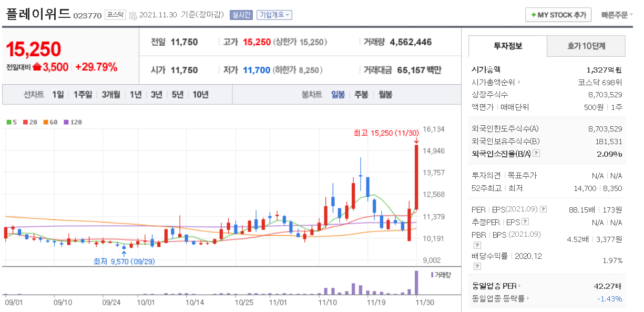This screenshot has width=644, height=312.
Task: Select the 10년 line chart period
Action: tap(200, 95)
